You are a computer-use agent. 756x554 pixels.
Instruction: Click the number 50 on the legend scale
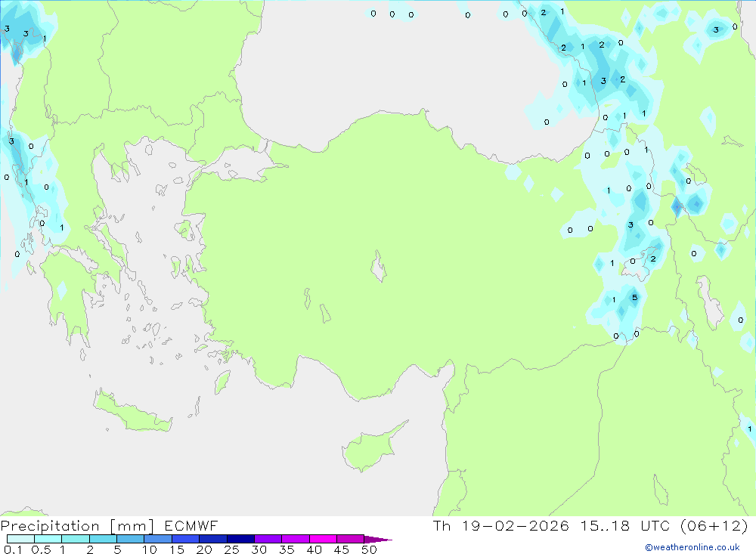point(368,549)
